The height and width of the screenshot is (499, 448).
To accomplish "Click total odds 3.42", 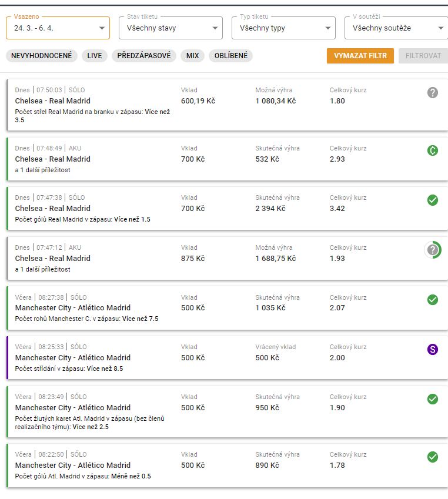I will click(x=337, y=209).
